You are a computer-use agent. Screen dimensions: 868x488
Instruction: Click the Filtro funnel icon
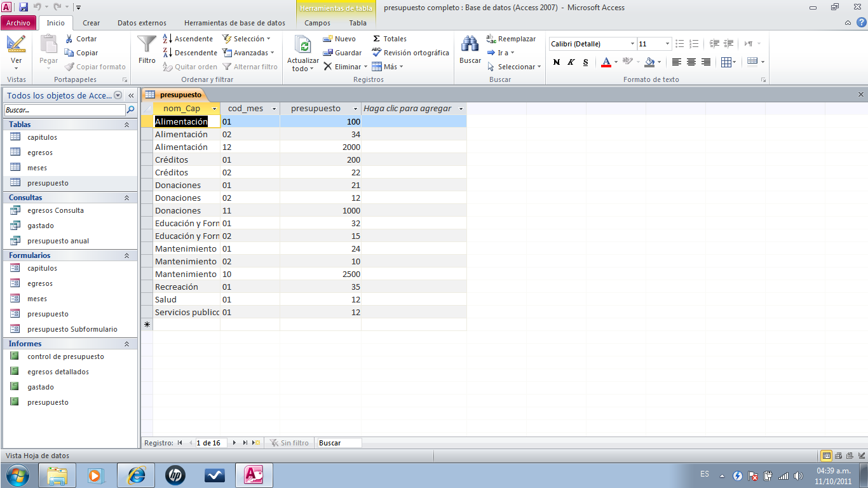(x=147, y=44)
